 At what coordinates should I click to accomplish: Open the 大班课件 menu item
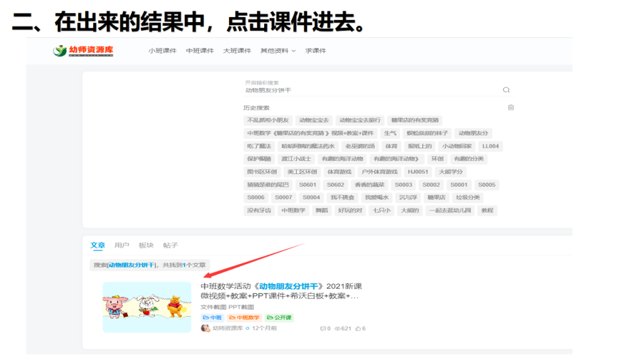click(236, 51)
